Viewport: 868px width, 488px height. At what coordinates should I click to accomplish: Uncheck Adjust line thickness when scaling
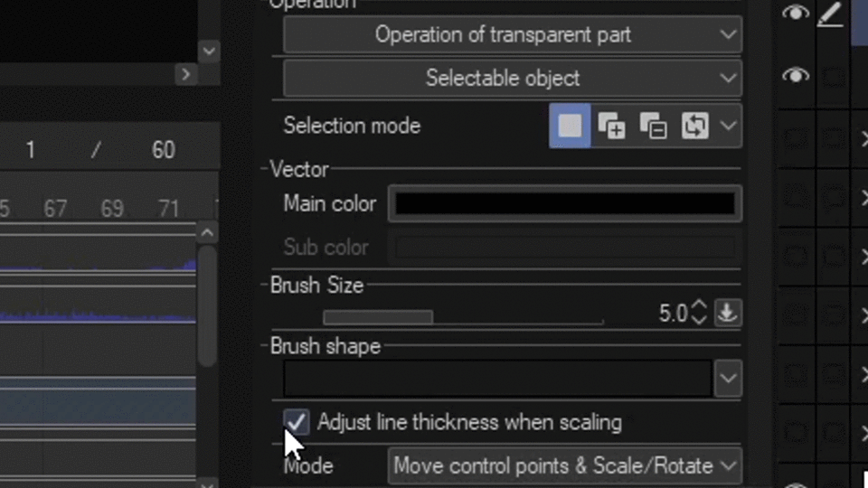(x=297, y=422)
